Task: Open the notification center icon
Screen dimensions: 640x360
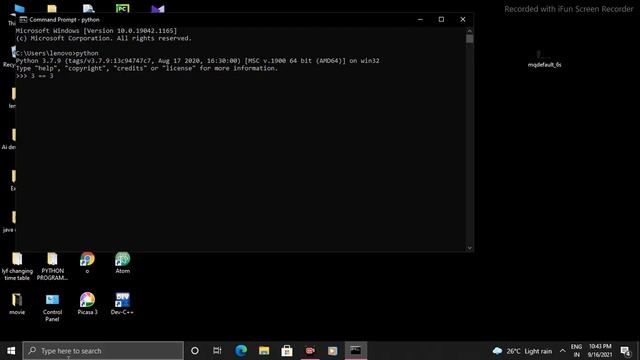Action: click(625, 351)
